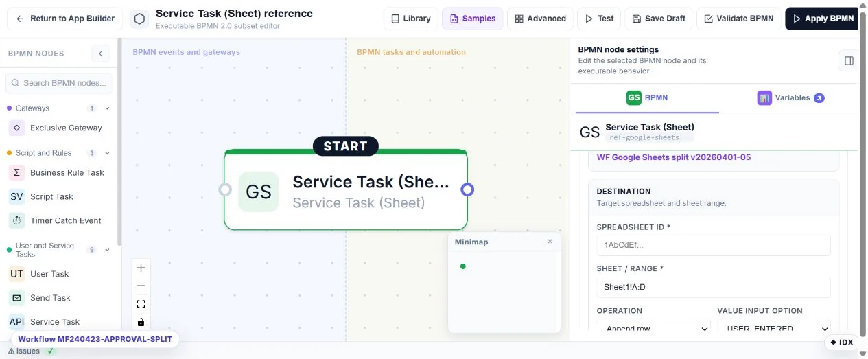Select the Send Task entry

point(59,298)
